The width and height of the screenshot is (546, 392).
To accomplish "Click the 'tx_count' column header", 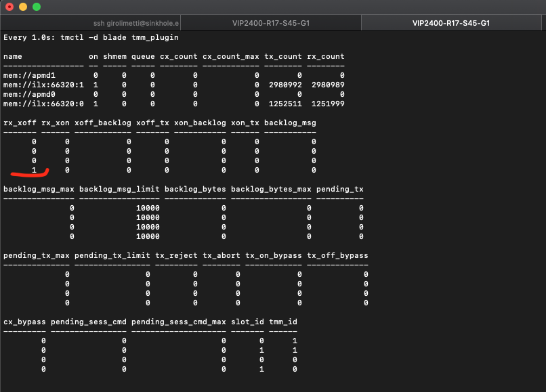I will pos(283,56).
